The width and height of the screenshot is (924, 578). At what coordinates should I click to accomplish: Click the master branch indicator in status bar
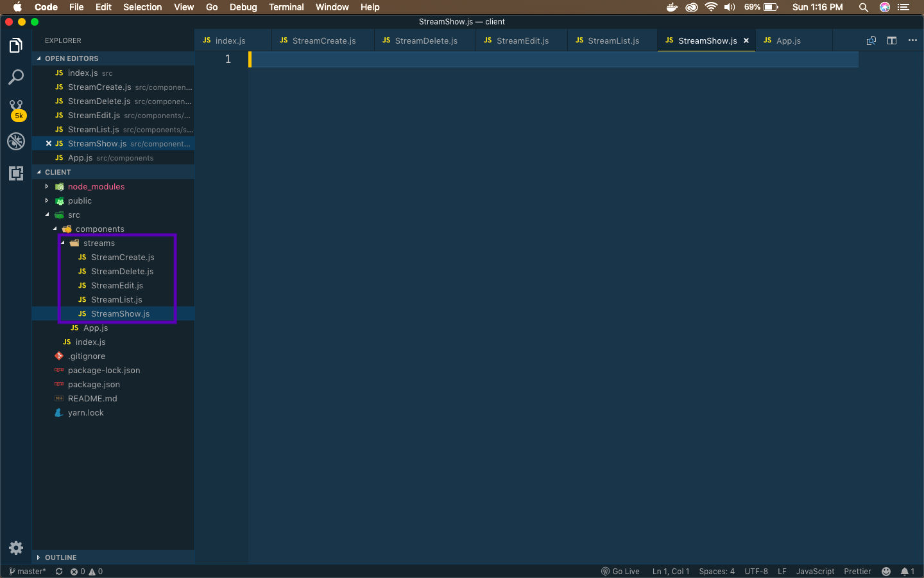click(x=28, y=572)
